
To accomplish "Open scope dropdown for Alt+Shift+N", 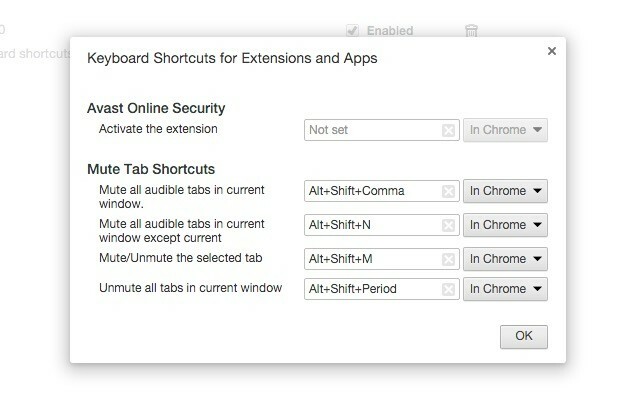I will pos(505,225).
